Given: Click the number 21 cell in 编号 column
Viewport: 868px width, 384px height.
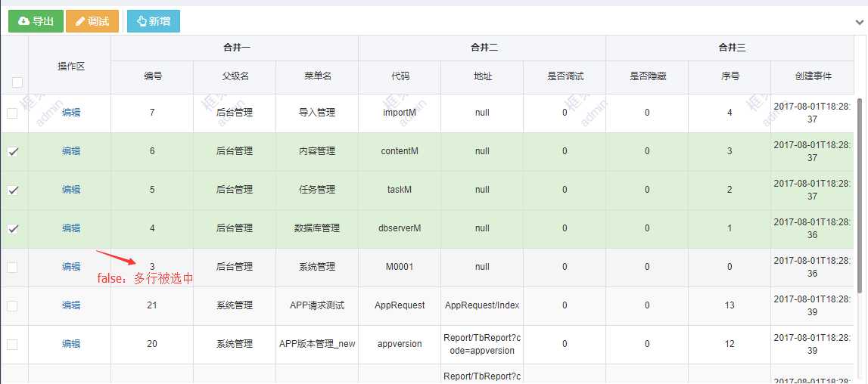Looking at the screenshot, I should (152, 305).
